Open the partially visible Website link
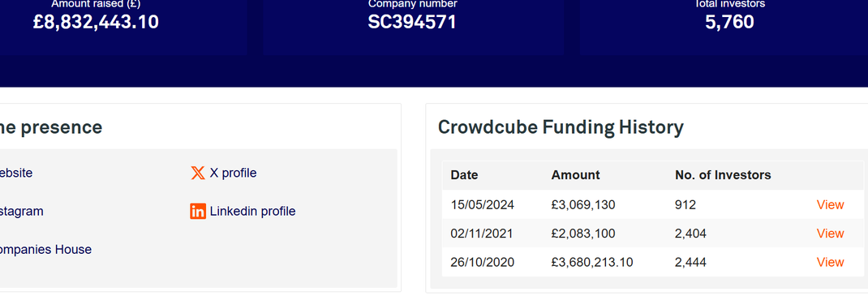Image resolution: width=868 pixels, height=300 pixels. (x=16, y=174)
